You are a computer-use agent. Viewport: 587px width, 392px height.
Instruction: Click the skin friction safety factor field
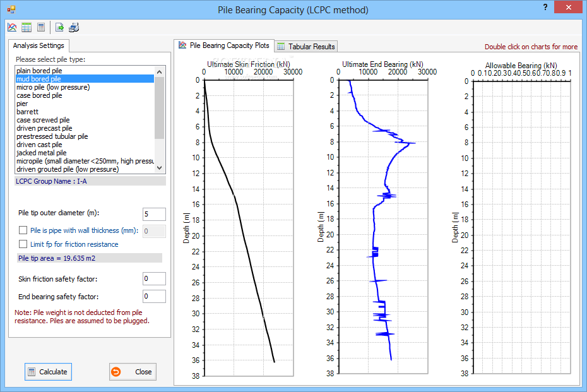tap(154, 278)
